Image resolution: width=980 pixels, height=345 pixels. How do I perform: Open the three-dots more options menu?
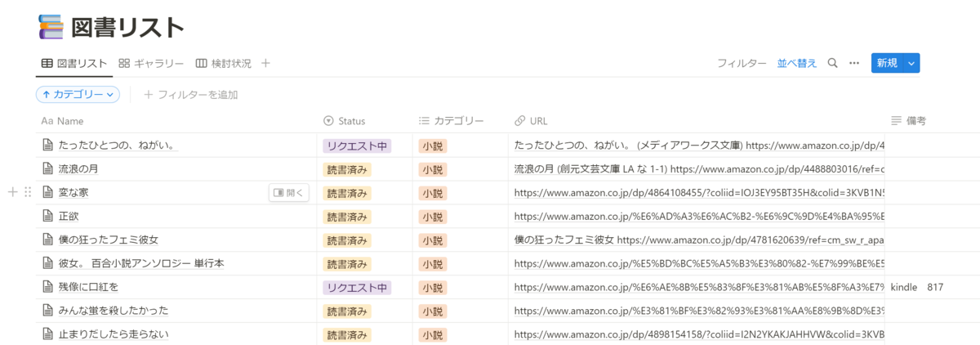pos(854,63)
